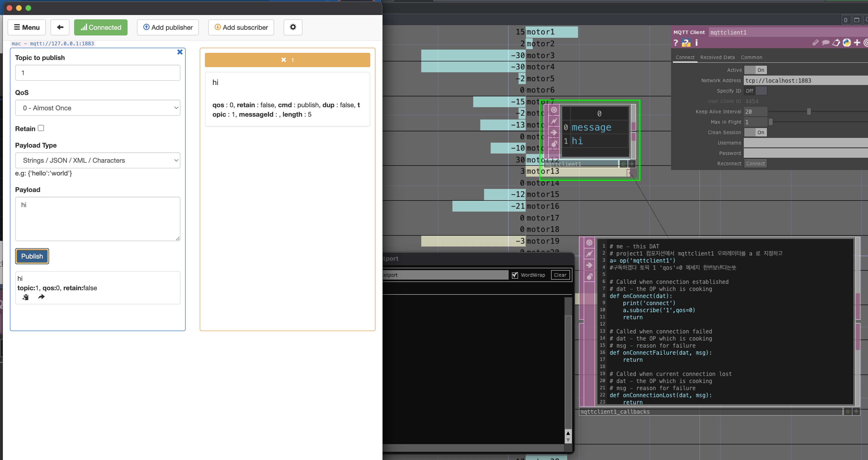Toggle the Retain checkbox

[x=41, y=128]
